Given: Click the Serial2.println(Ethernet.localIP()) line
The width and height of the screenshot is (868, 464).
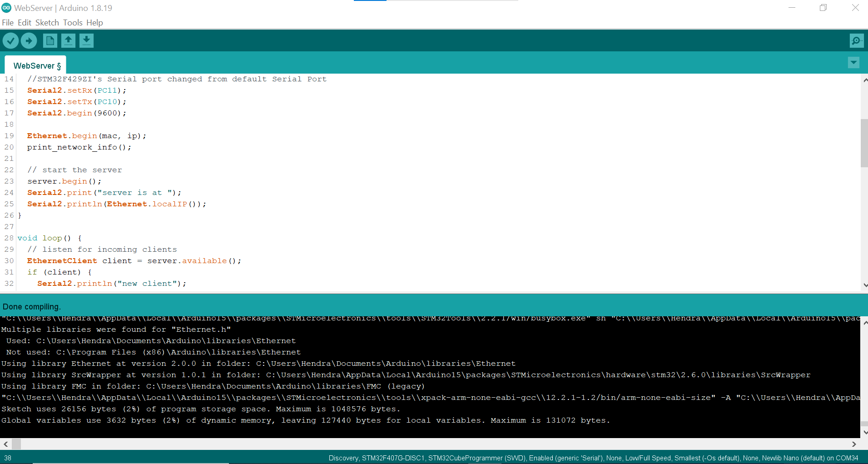Looking at the screenshot, I should point(117,204).
